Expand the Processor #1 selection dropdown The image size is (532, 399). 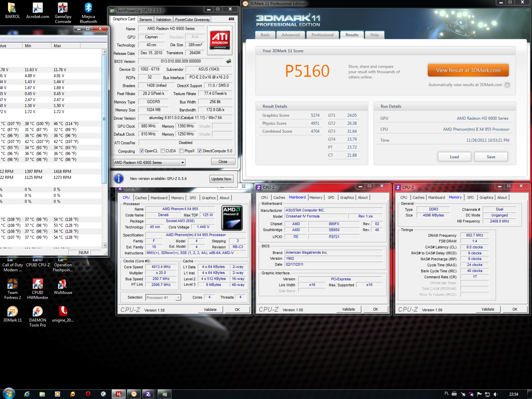pyautogui.click(x=179, y=298)
